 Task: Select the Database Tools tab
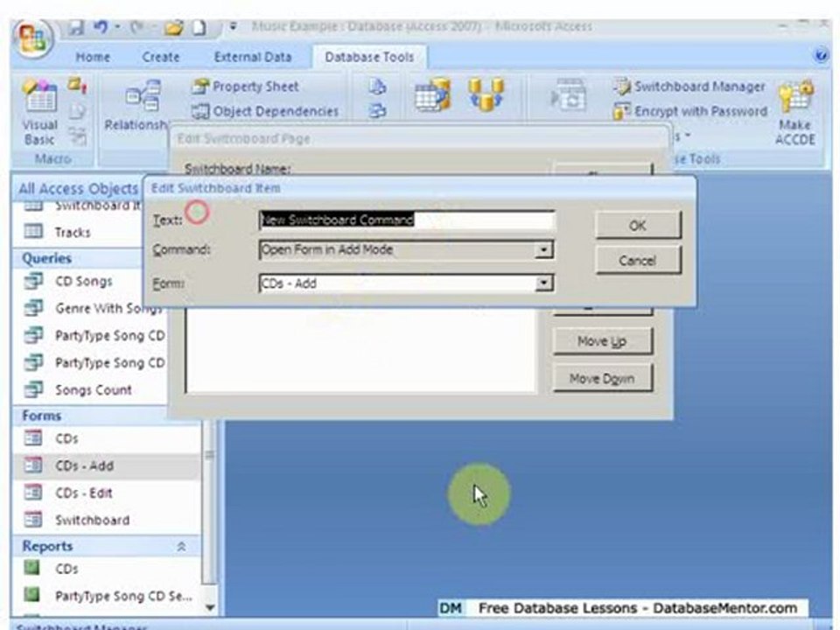tap(369, 57)
